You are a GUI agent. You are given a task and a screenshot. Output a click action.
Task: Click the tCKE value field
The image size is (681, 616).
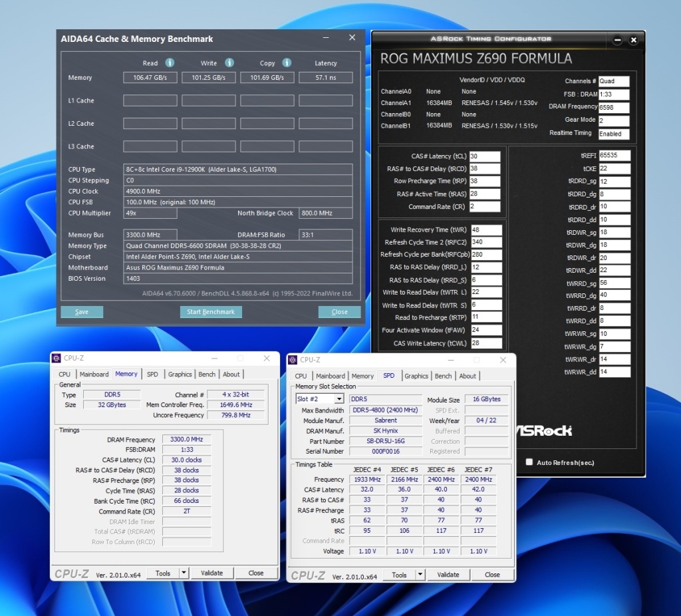coord(614,168)
